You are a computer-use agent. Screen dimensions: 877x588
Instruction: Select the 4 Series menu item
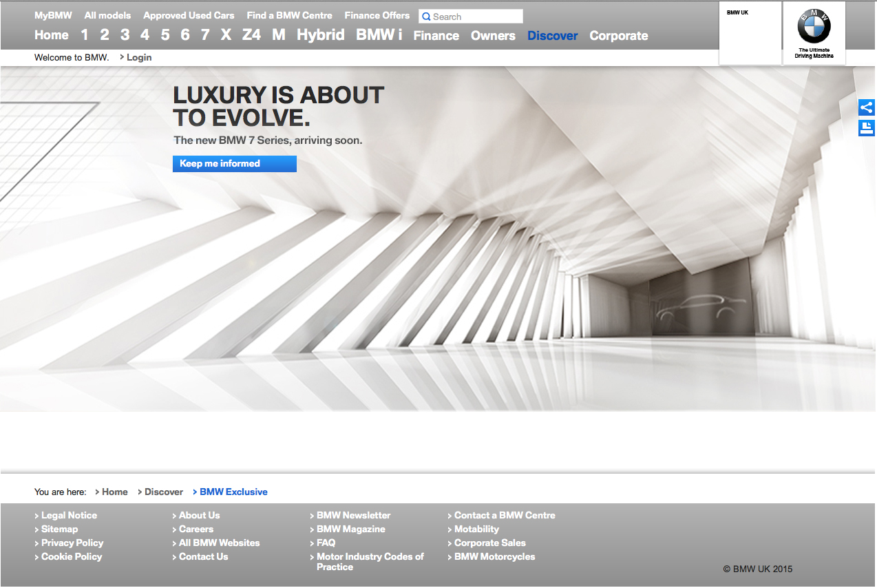(145, 35)
